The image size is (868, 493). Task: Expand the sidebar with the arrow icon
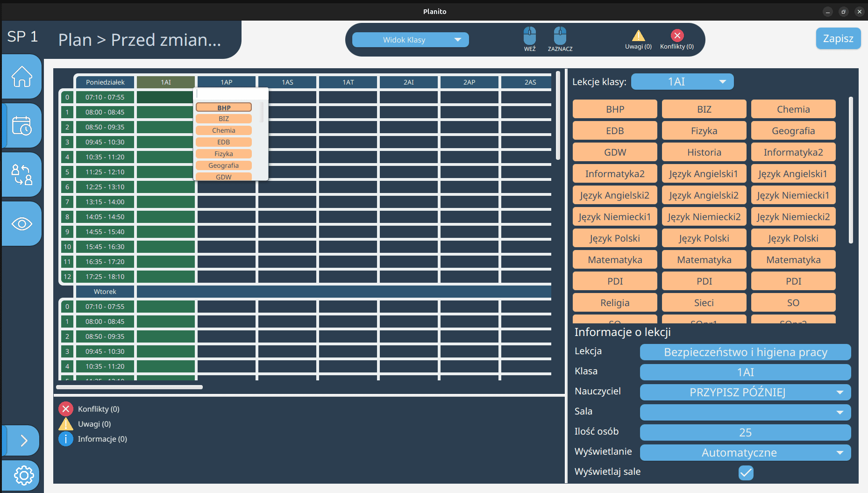(x=22, y=440)
